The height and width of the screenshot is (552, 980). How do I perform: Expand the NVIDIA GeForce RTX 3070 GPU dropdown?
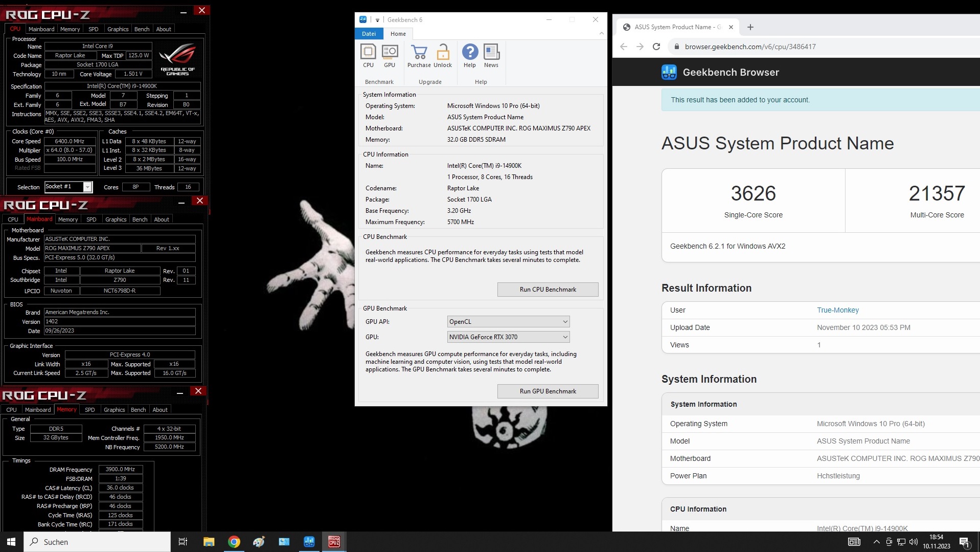508,337
